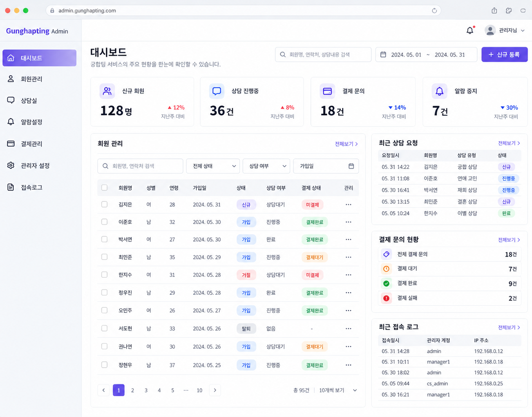Check the box for 이준호
The image size is (532, 417).
(x=104, y=222)
